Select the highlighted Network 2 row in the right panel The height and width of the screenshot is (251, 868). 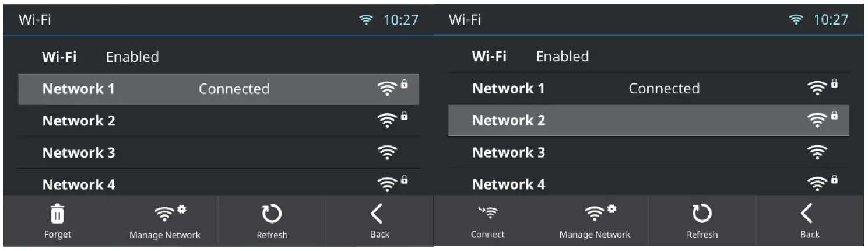[x=648, y=120]
